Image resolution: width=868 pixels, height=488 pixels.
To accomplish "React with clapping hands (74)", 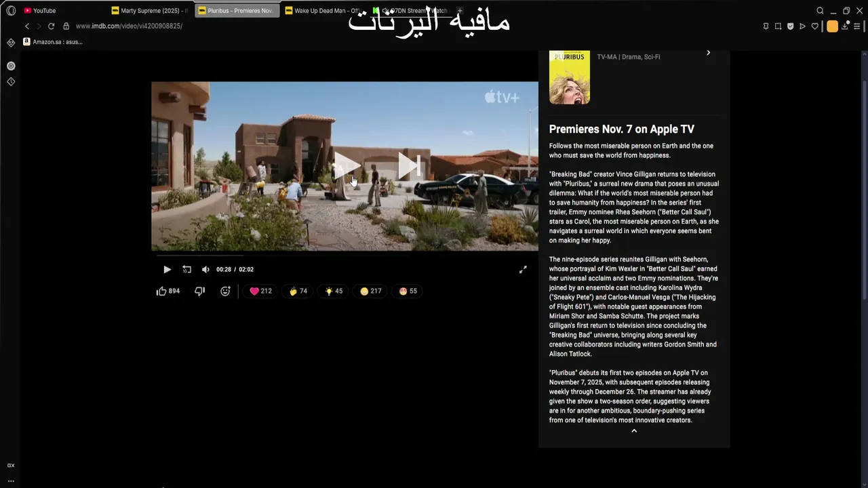I will [x=298, y=291].
